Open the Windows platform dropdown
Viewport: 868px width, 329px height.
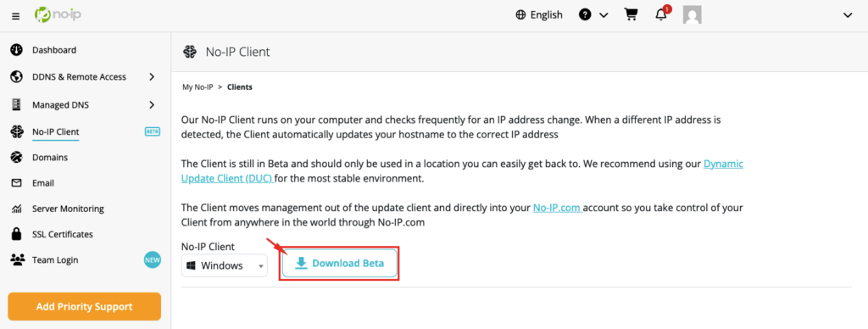(x=224, y=266)
